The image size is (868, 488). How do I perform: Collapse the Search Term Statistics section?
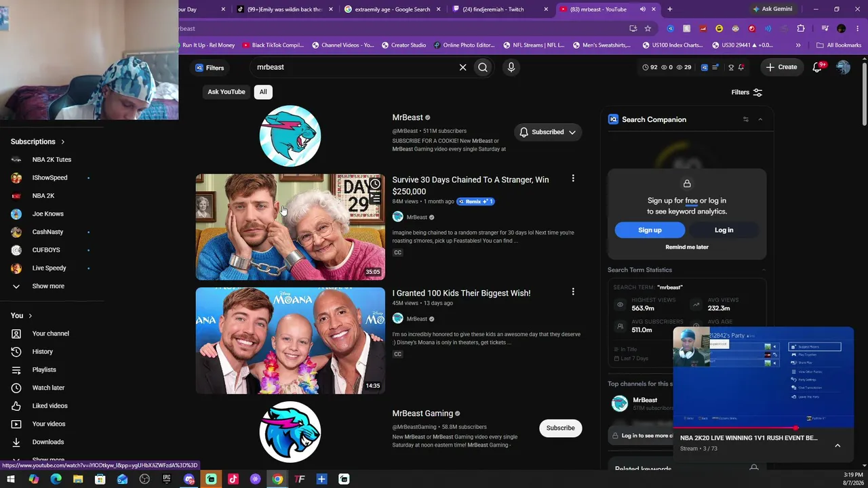[764, 270]
